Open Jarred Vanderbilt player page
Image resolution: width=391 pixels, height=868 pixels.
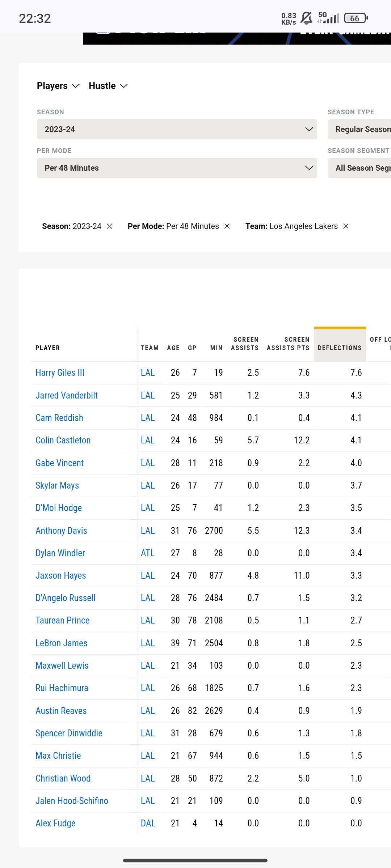67,395
